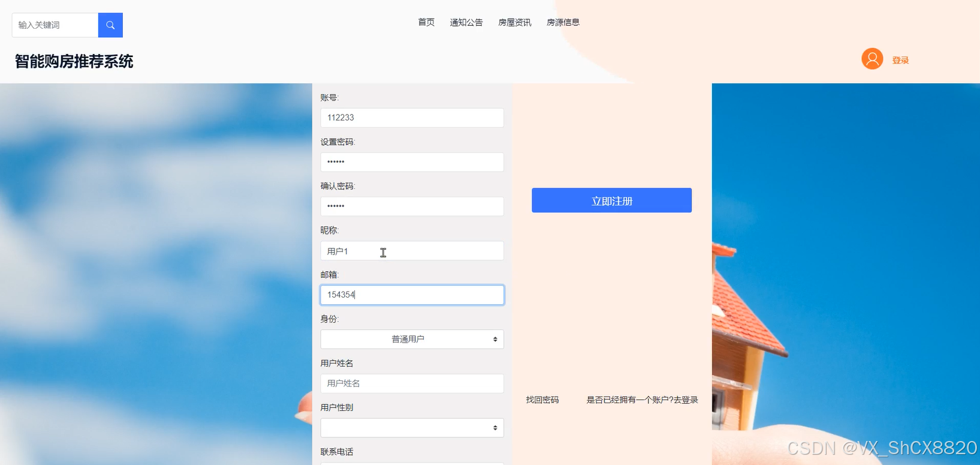Focus the 账号 input field
980x465 pixels.
tap(412, 118)
